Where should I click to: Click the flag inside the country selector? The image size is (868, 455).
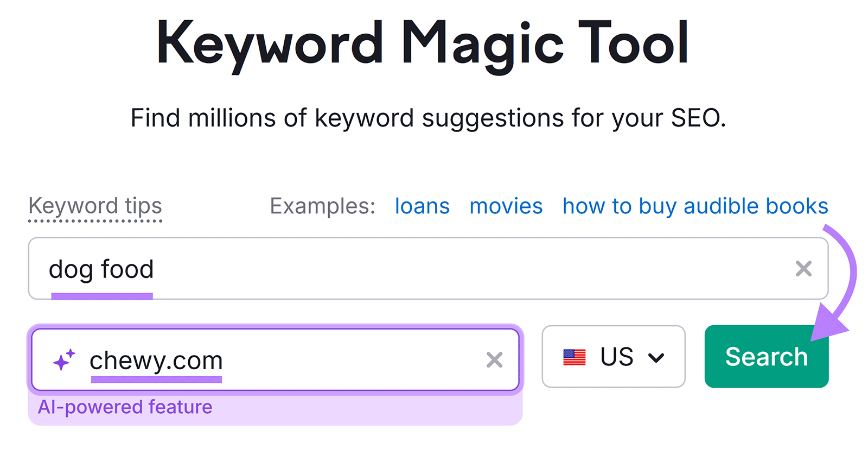pos(576,357)
